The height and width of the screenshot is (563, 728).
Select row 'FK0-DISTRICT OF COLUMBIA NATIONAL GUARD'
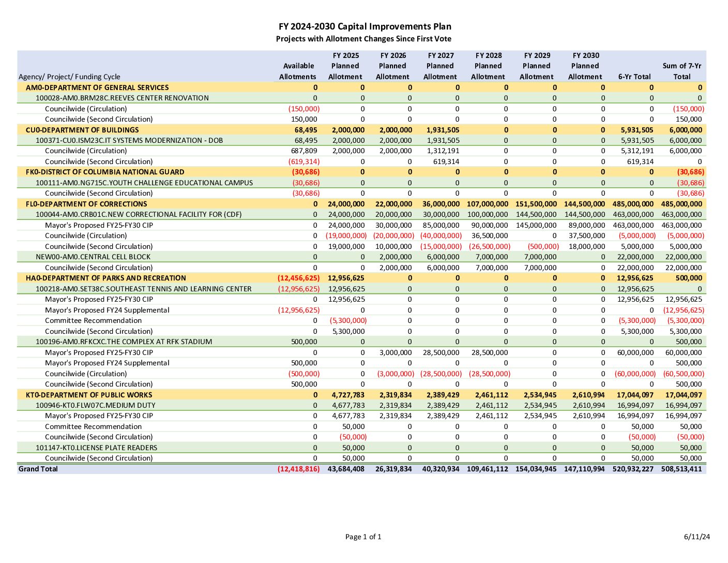tap(361, 172)
